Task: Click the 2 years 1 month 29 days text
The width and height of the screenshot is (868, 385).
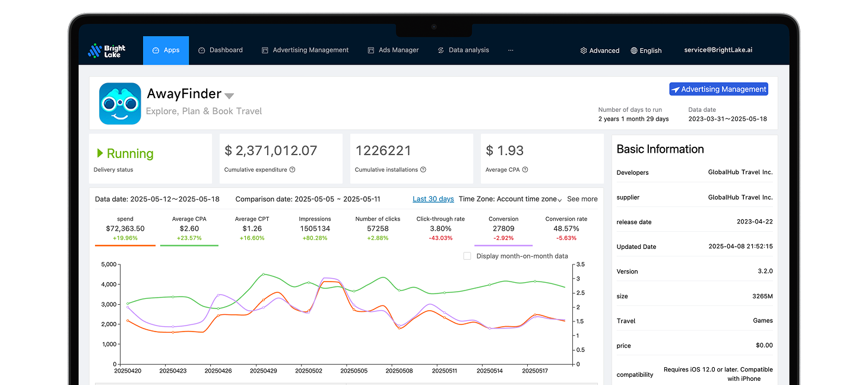Action: tap(633, 119)
